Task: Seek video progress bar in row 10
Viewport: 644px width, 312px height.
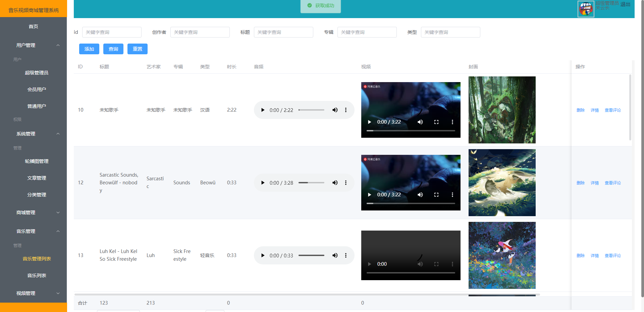Action: [411, 131]
